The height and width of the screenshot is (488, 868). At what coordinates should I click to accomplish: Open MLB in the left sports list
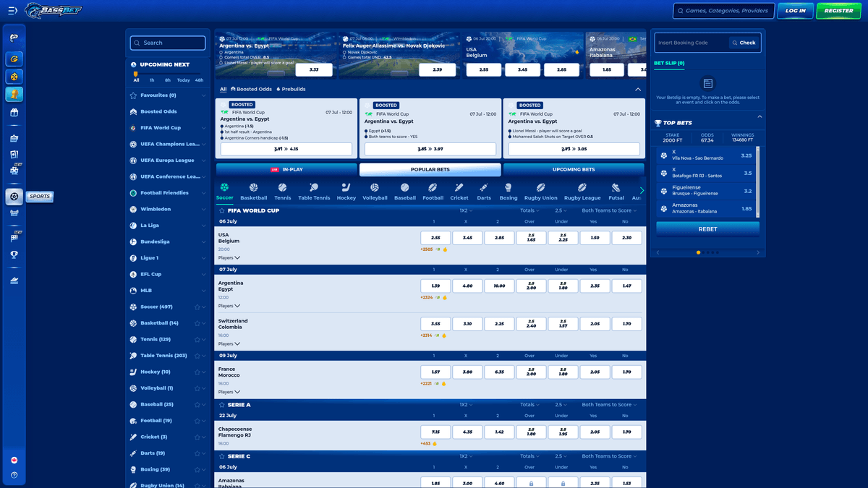tap(168, 291)
